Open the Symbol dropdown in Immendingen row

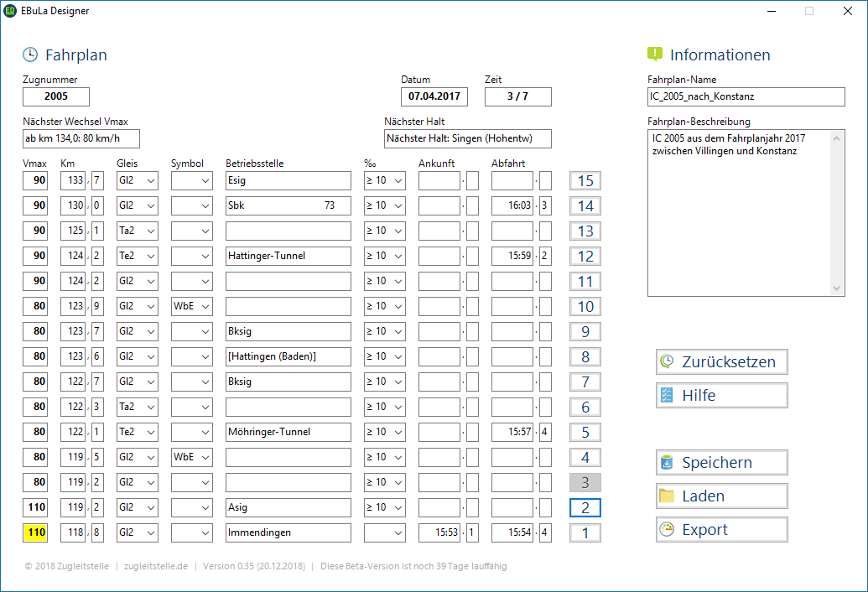(205, 532)
